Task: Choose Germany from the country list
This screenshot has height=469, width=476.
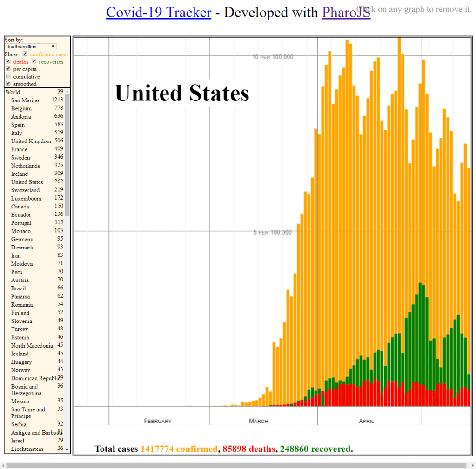Action: click(22, 239)
